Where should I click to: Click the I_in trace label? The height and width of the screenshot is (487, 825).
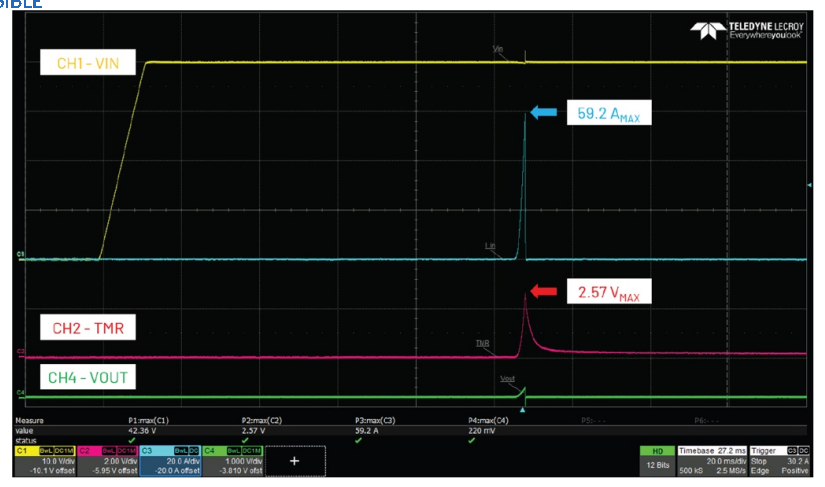click(490, 246)
